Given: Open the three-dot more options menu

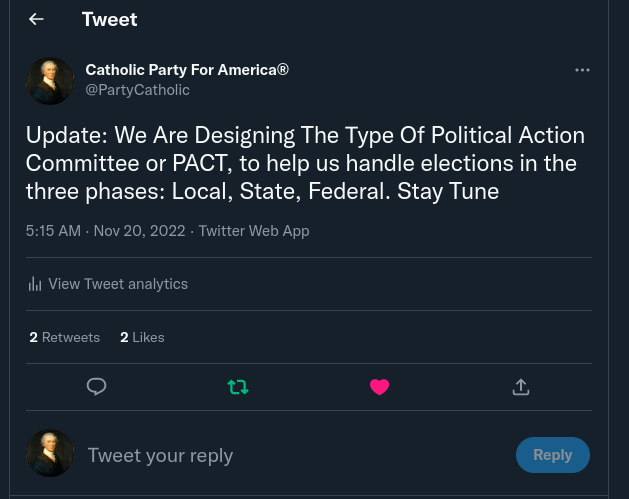Looking at the screenshot, I should coord(582,70).
